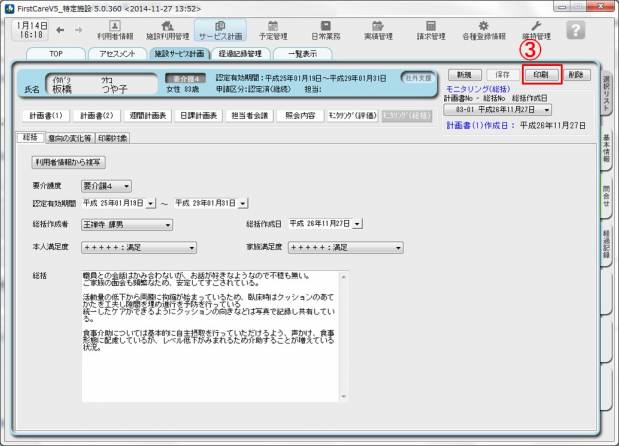The image size is (619, 446).
Task: Open 実績管理 toolbar icon
Action: click(378, 30)
